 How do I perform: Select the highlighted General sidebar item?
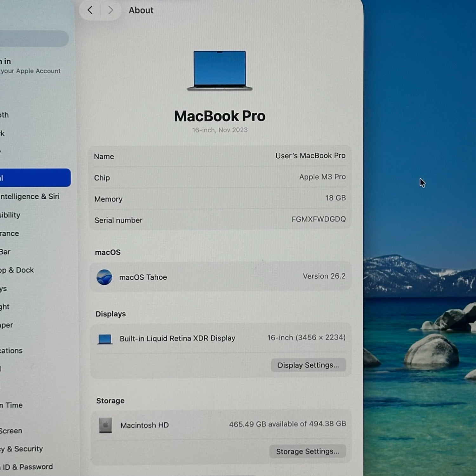pos(35,178)
